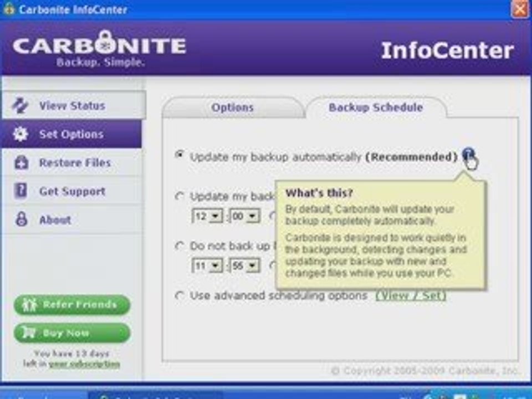This screenshot has width=532, height=399.
Task: Click the Carbonite taskbar button
Action: [x=156, y=395]
